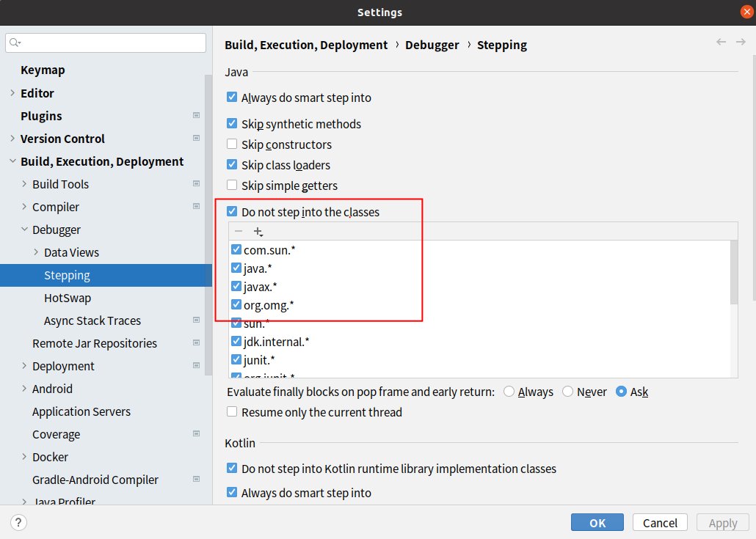Select the Always radio button
756x539 pixels.
pyautogui.click(x=509, y=392)
